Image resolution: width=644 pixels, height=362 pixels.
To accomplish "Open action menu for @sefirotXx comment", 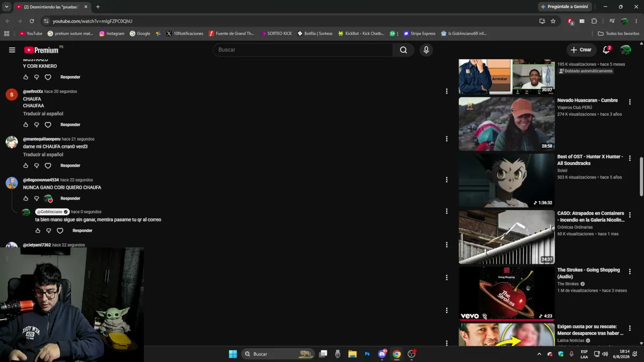I will 446,92.
